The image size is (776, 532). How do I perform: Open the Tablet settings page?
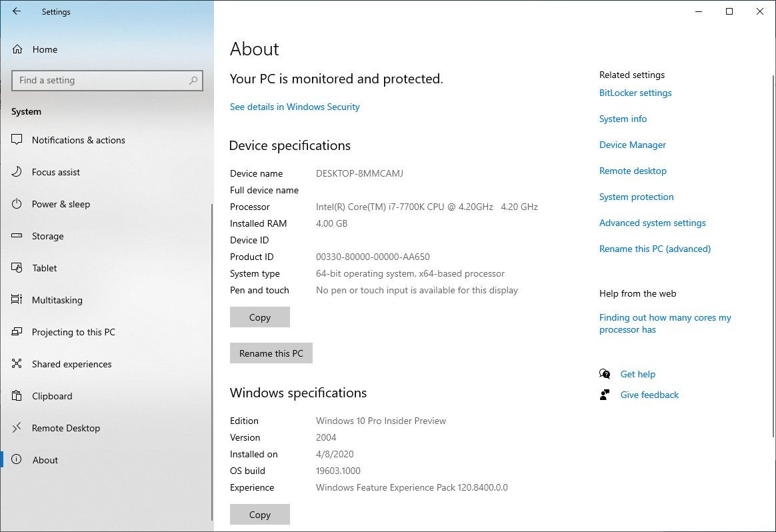(x=44, y=268)
